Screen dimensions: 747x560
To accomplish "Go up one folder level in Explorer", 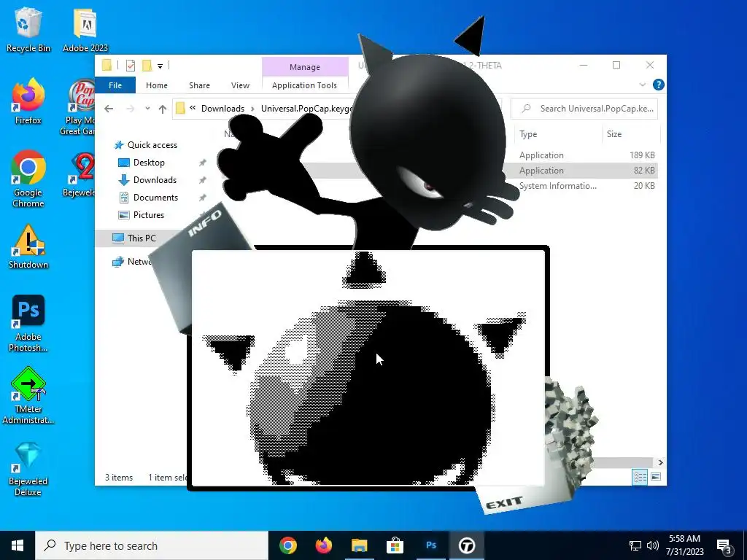I will 163,109.
